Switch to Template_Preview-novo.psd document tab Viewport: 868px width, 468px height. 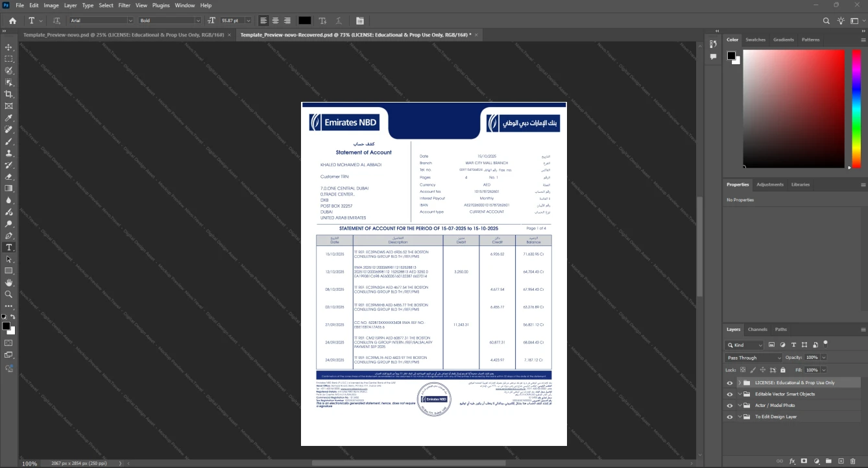click(124, 34)
